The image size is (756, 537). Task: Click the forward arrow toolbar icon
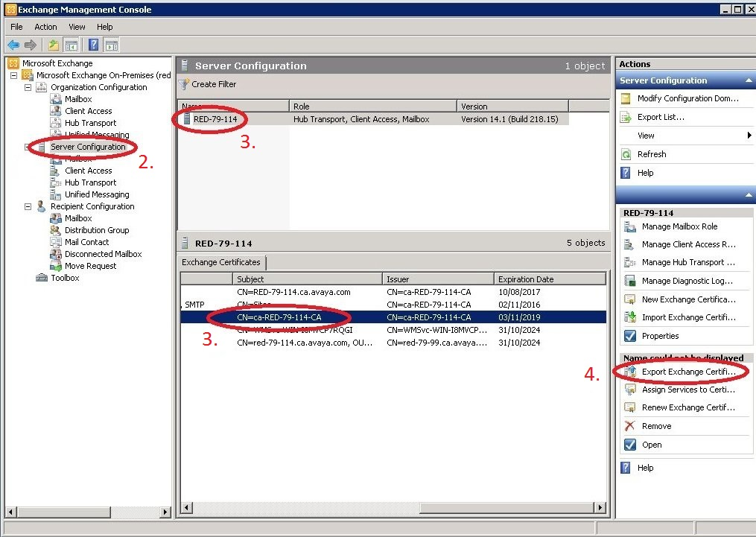click(31, 45)
